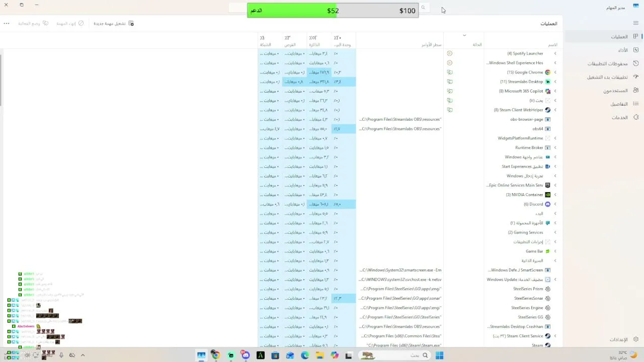Expand the Discord process group
This screenshot has height=362, width=644.
[x=555, y=204]
